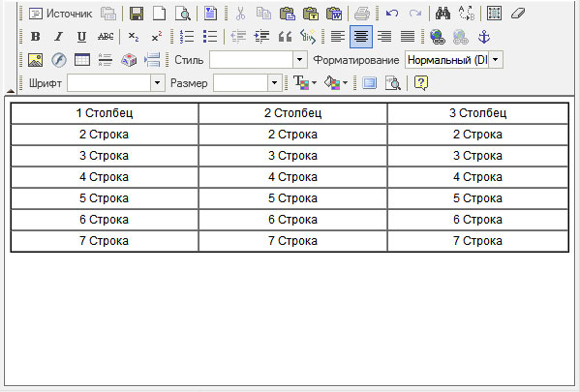This screenshot has height=392, width=580.
Task: Toggle bold formatting
Action: pyautogui.click(x=36, y=37)
